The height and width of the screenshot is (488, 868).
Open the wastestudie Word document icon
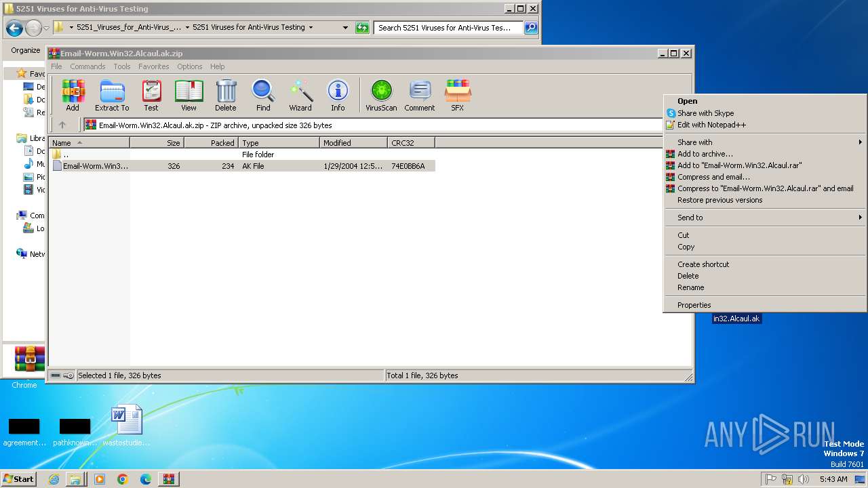(127, 425)
